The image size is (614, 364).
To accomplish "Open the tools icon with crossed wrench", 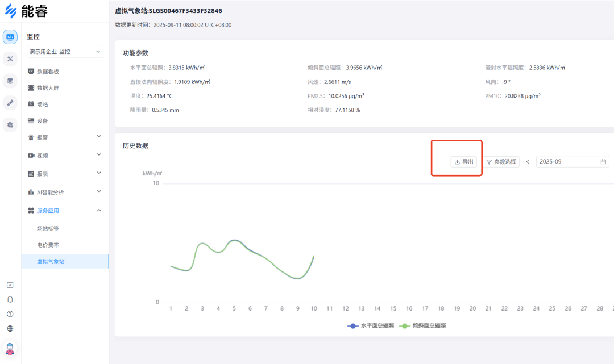I will pos(10,58).
